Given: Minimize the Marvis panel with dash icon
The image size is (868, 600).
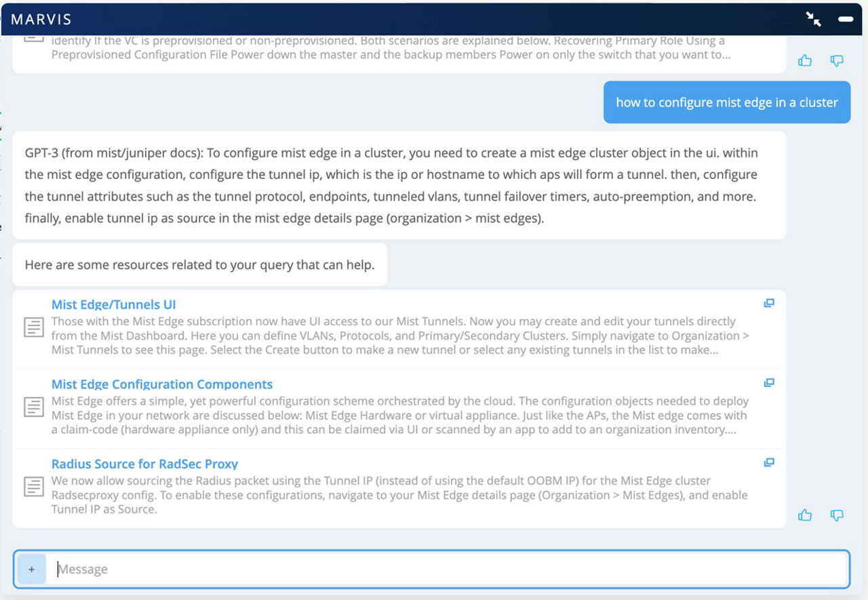Looking at the screenshot, I should click(846, 19).
